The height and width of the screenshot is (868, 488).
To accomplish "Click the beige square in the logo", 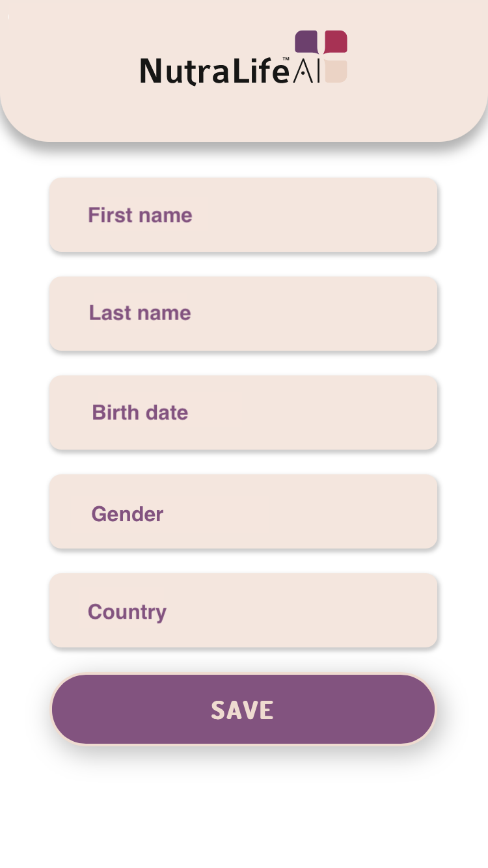I will point(336,71).
